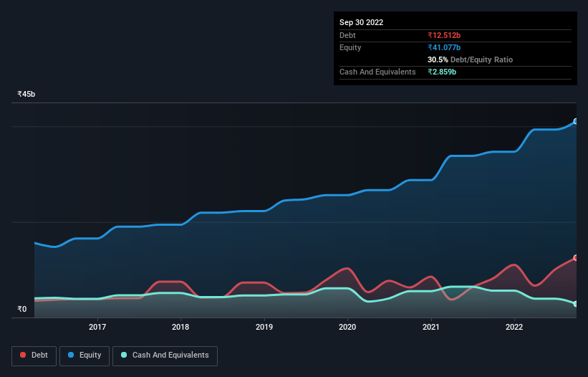Click the 2017 axis label
The image size is (588, 377).
(x=97, y=327)
